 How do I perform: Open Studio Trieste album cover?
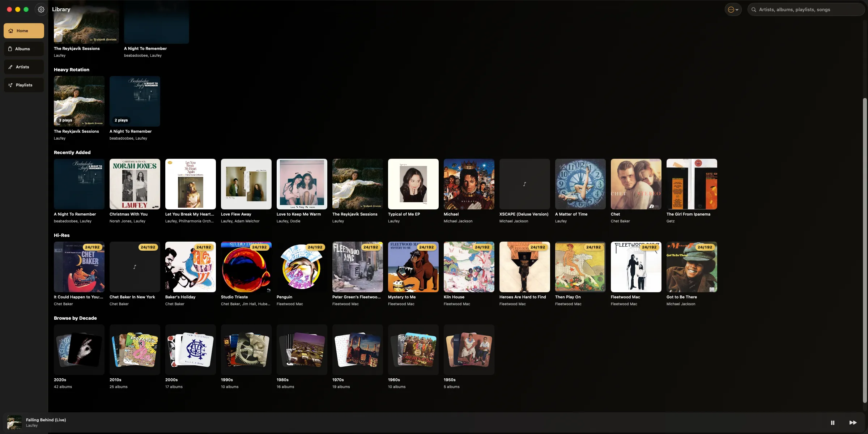(x=246, y=267)
